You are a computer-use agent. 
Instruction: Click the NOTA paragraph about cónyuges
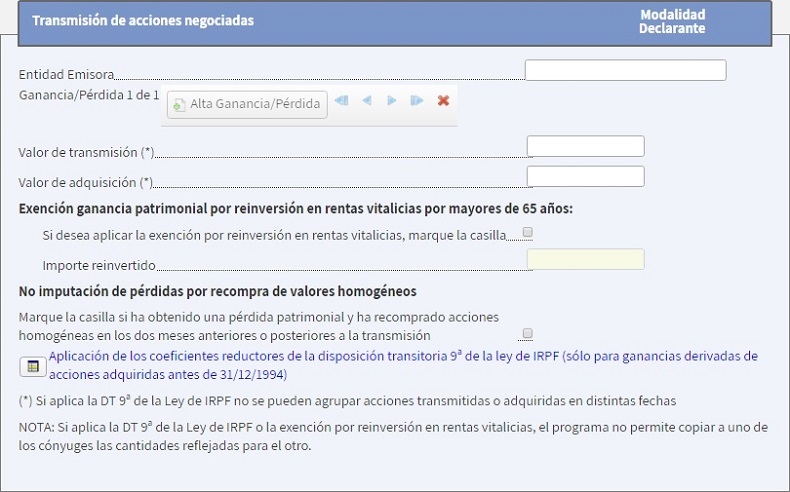(x=393, y=436)
